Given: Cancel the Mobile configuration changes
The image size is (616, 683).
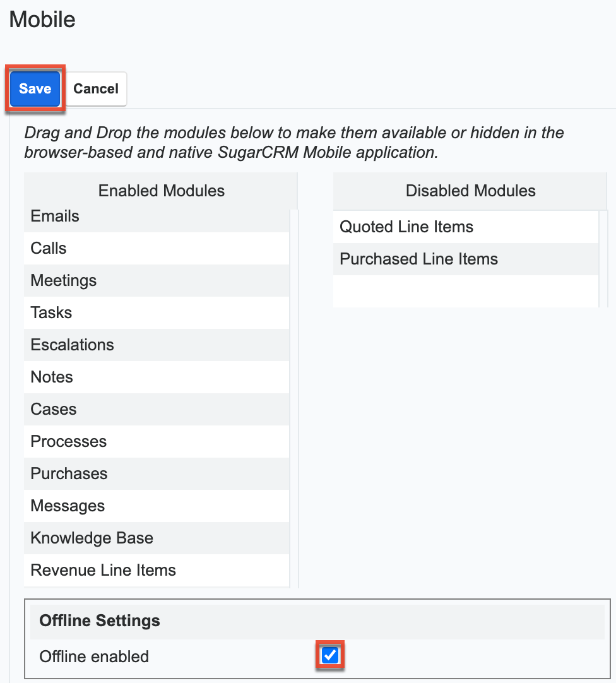Looking at the screenshot, I should (x=95, y=88).
